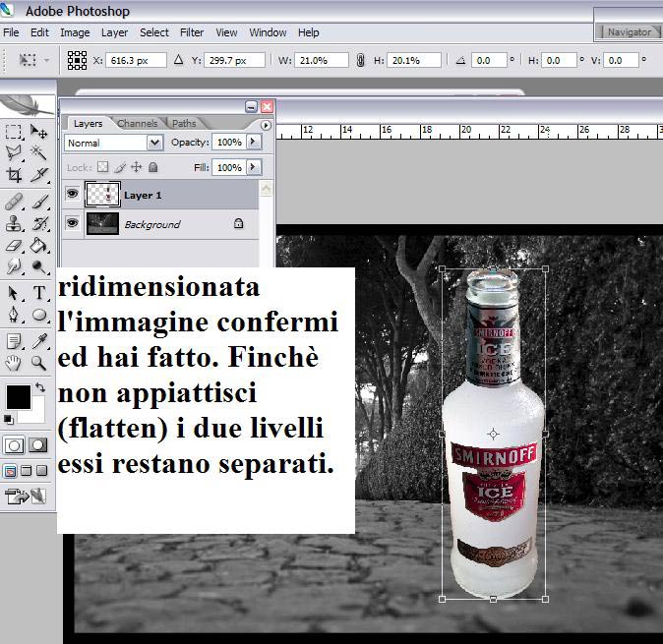
Task: Toggle lock all padlock icon
Action: [153, 167]
